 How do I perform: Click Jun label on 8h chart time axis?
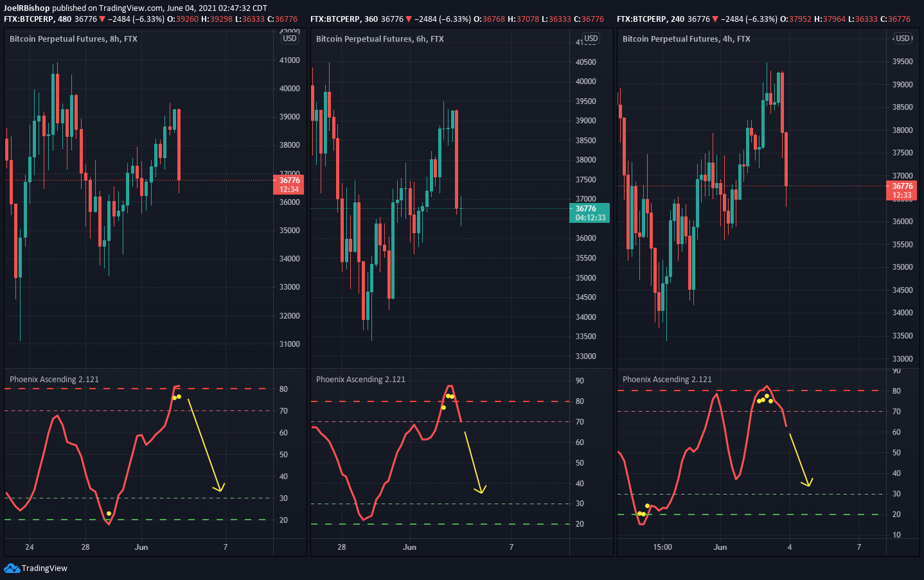(x=141, y=547)
